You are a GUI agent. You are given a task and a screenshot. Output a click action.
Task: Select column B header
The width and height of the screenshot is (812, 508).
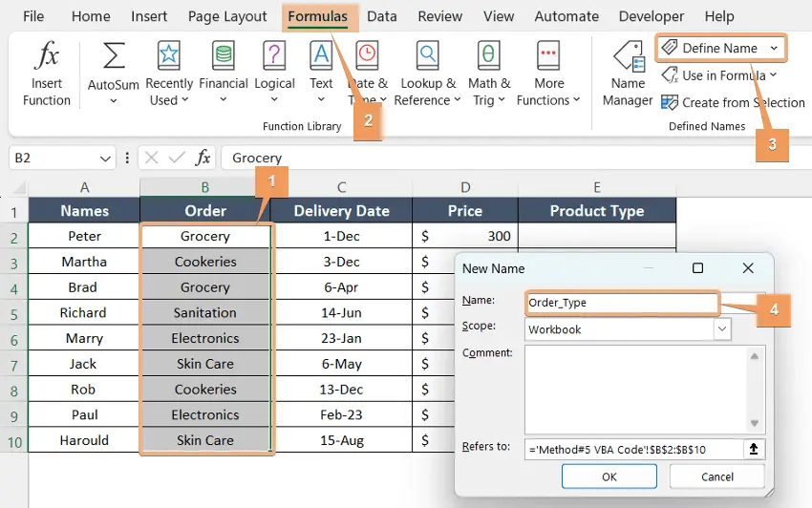click(x=205, y=187)
